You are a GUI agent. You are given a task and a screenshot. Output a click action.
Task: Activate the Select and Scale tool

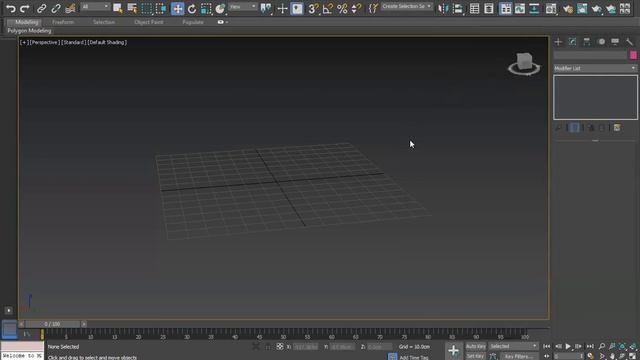tap(206, 8)
